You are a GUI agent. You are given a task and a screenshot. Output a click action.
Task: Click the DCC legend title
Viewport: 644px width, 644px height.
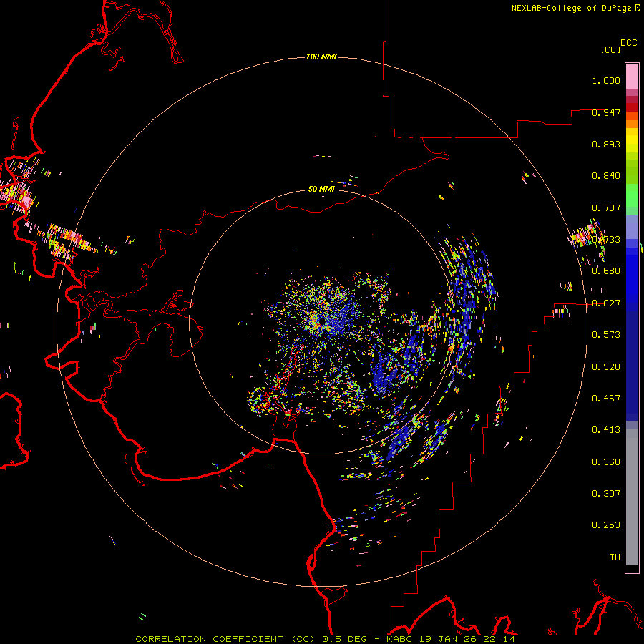(x=629, y=43)
